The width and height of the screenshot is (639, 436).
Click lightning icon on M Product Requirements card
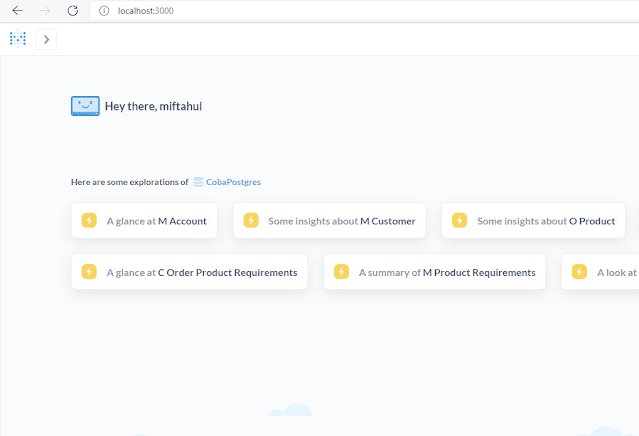[342, 272]
